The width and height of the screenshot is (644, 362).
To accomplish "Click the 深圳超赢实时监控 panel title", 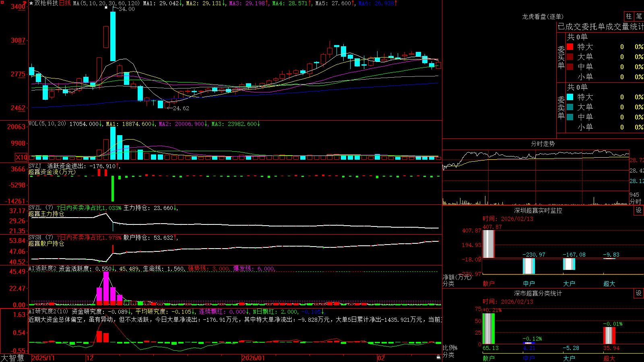I will (538, 210).
